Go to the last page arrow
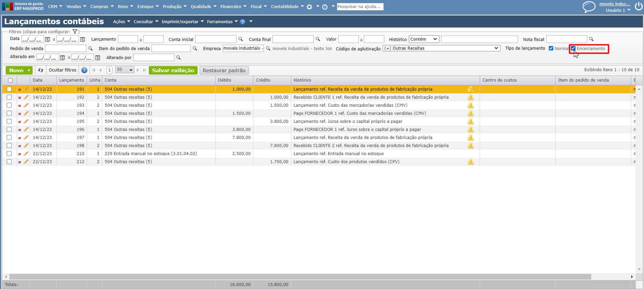 (x=144, y=70)
